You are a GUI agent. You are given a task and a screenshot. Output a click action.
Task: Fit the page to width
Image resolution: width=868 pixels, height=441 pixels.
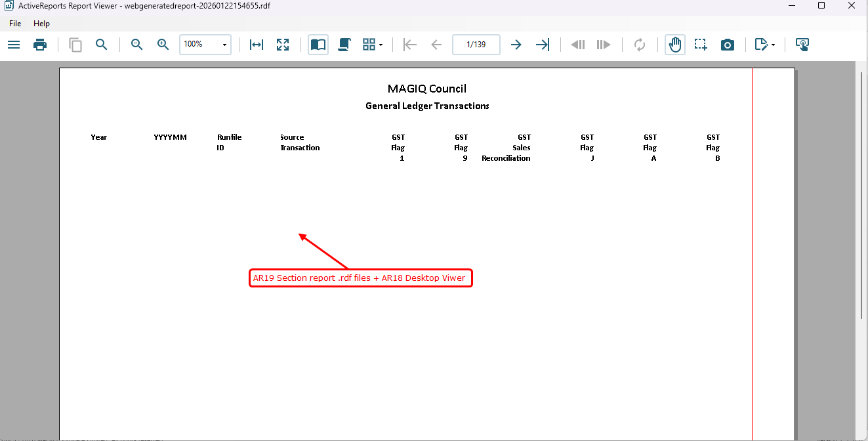pyautogui.click(x=257, y=45)
